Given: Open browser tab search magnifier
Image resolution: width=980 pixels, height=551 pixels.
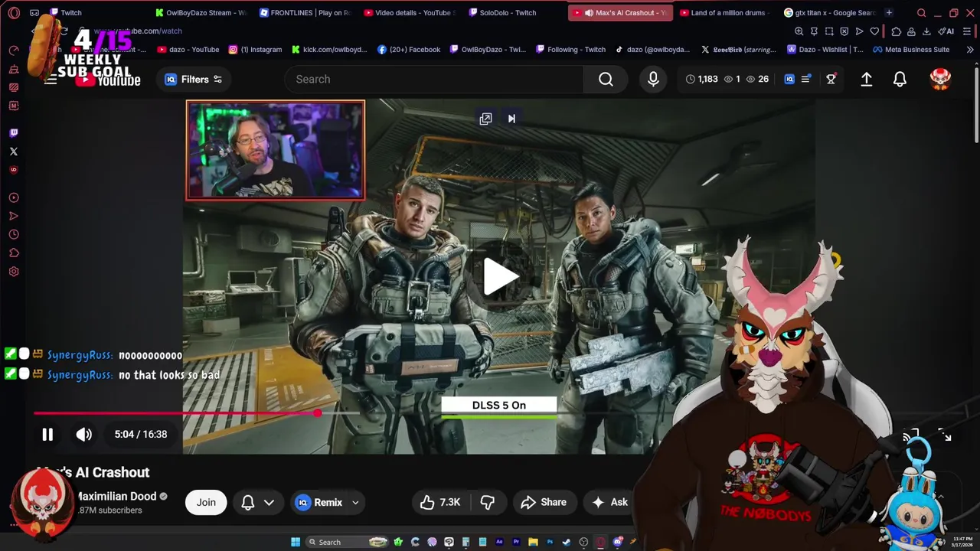Looking at the screenshot, I should 922,13.
